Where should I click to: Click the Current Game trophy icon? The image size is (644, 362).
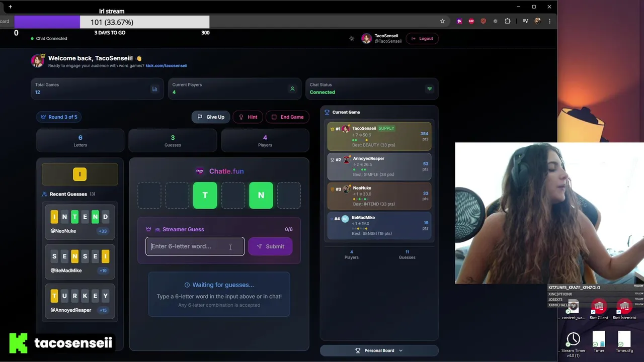coord(327,112)
